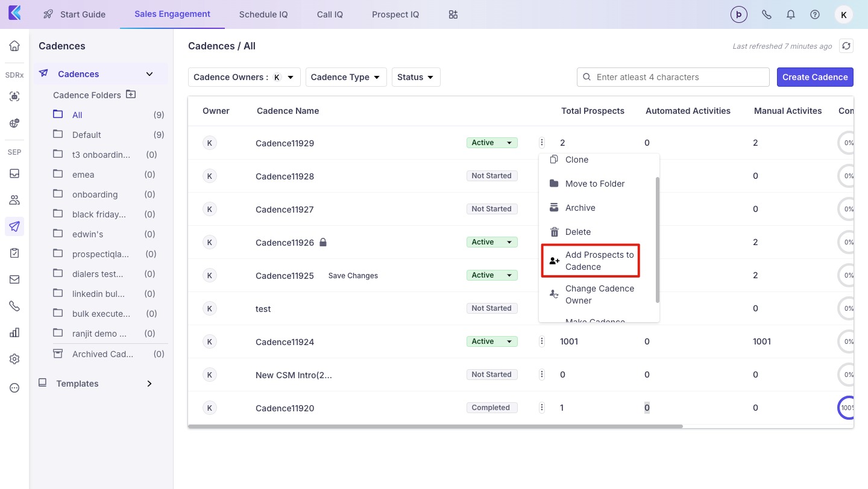
Task: Click the phone dialer icon in header
Action: click(x=767, y=14)
